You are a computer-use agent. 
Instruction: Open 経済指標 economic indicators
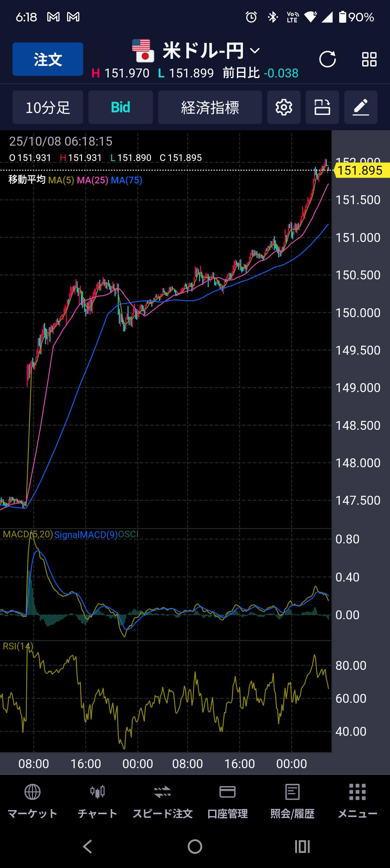[210, 107]
